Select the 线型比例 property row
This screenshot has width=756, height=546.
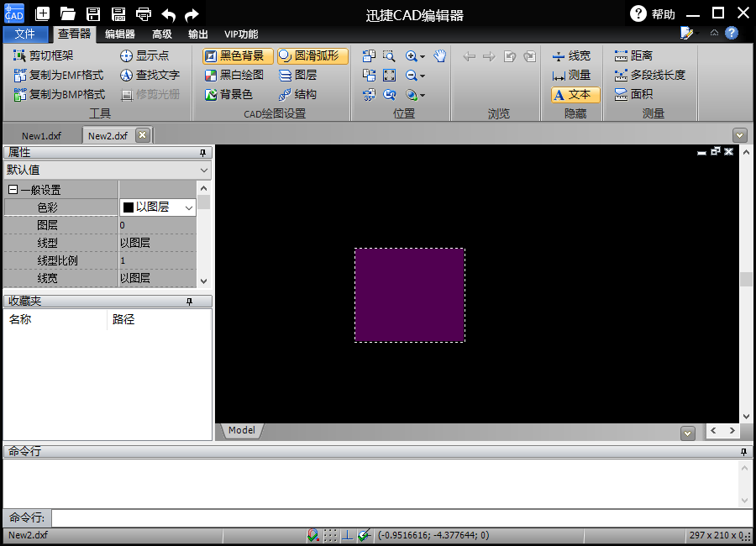pos(100,260)
